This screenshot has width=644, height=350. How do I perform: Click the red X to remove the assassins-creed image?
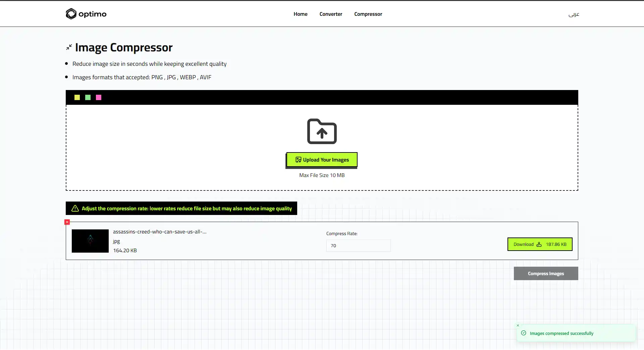67,222
